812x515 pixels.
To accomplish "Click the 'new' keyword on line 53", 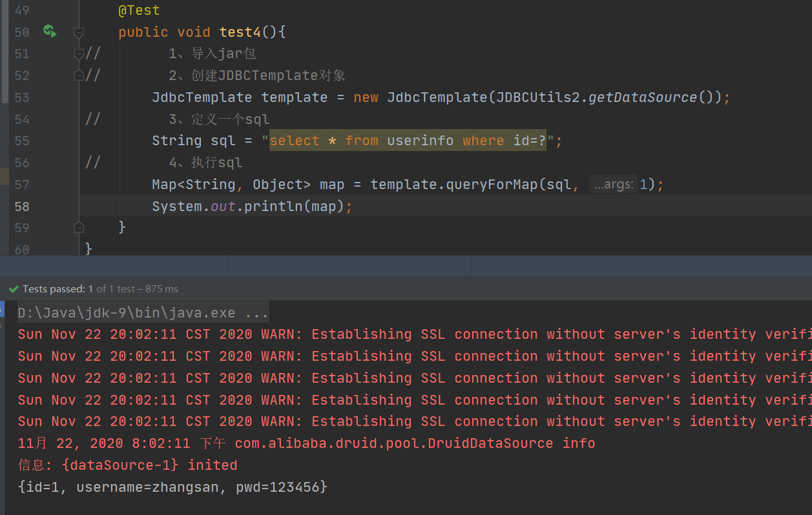I will point(366,97).
